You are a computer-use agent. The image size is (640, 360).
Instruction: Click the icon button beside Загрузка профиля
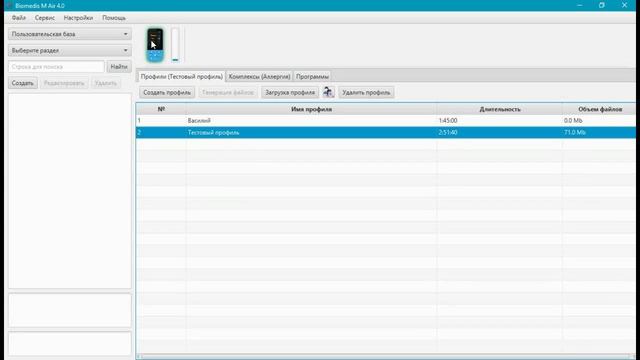[x=328, y=92]
